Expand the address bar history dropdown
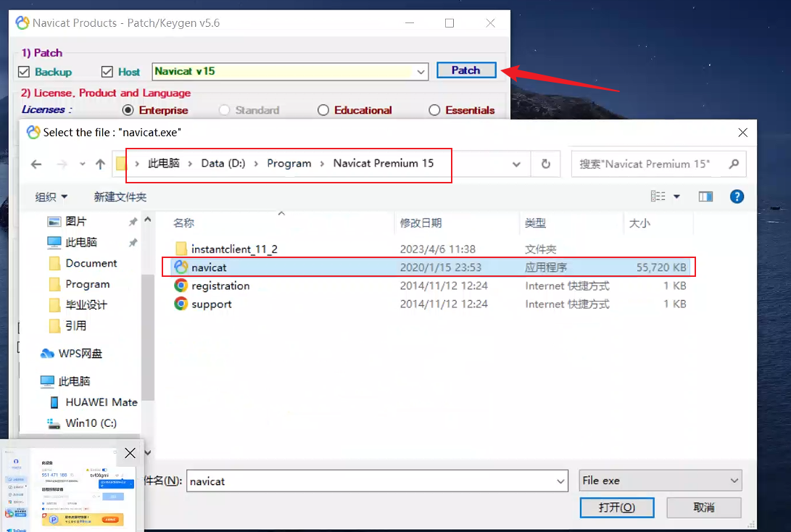This screenshot has width=791, height=532. click(x=516, y=164)
